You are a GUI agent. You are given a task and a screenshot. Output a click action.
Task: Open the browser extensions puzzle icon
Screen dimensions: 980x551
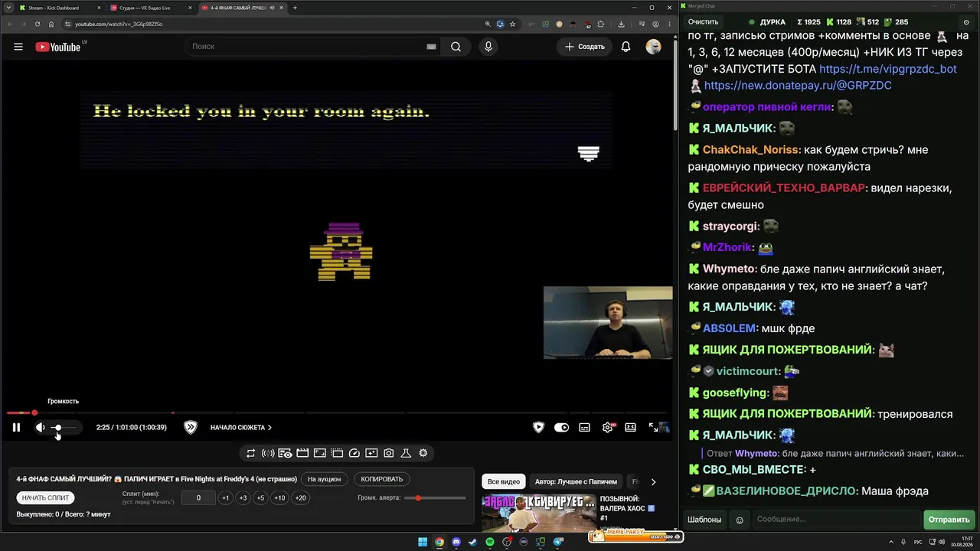[601, 24]
